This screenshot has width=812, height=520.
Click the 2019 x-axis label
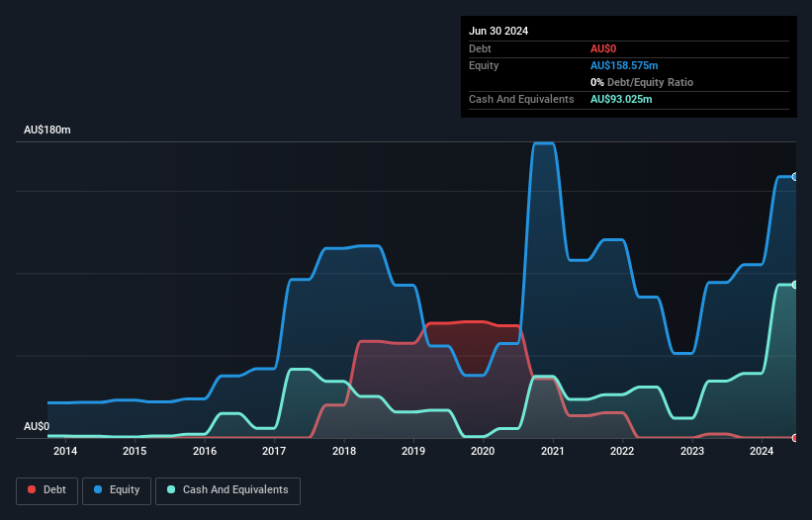(x=413, y=451)
